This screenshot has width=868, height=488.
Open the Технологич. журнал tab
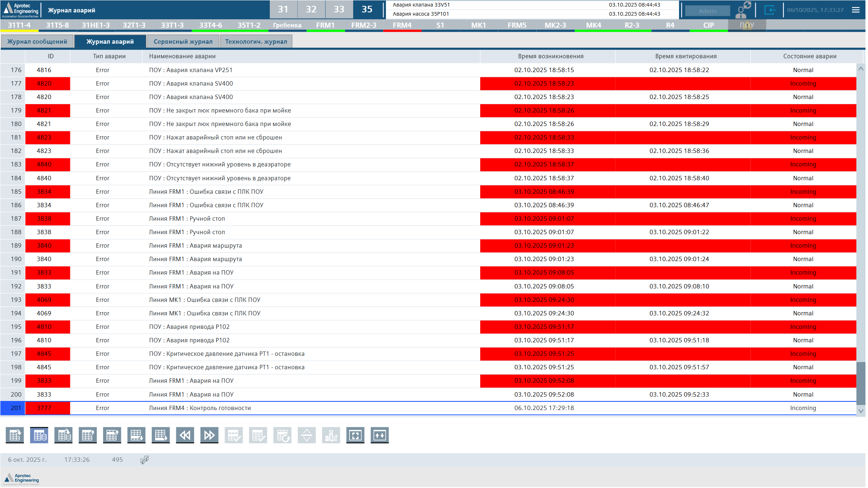(x=256, y=42)
